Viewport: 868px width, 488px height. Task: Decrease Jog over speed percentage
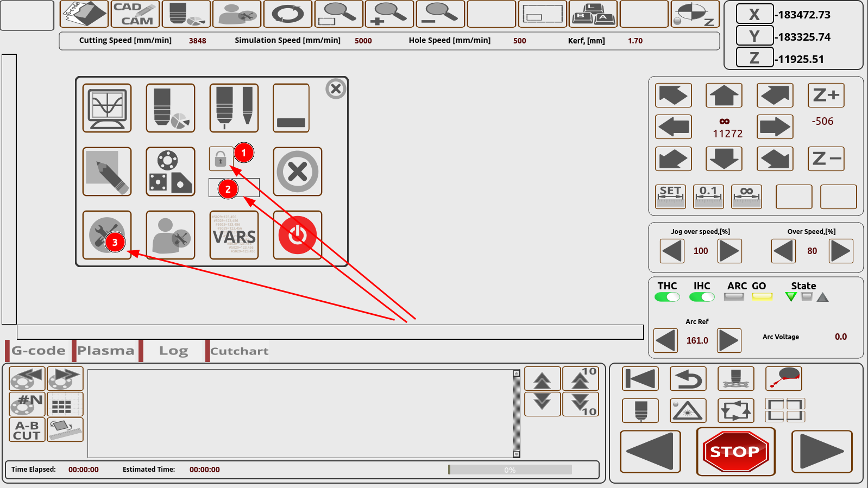672,251
